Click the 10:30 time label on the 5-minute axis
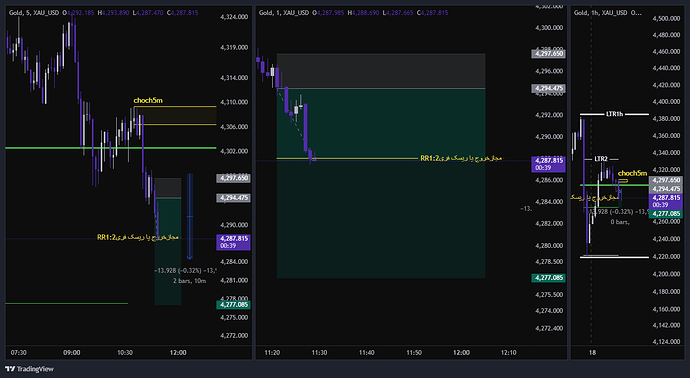Image resolution: width=690 pixels, height=378 pixels. pos(125,353)
